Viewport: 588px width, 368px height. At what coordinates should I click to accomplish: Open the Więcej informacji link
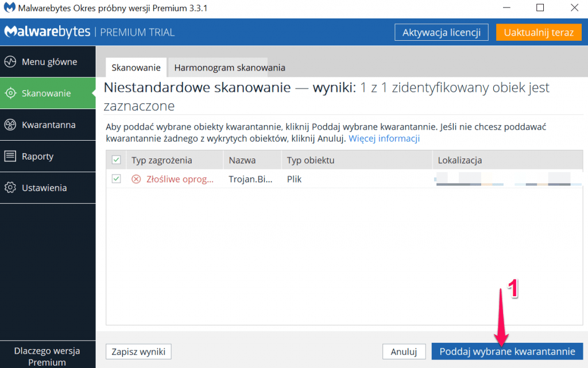point(384,138)
